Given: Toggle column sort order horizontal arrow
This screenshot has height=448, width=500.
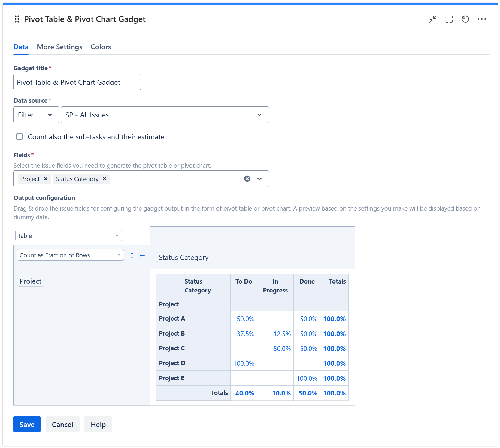Looking at the screenshot, I should (x=142, y=255).
